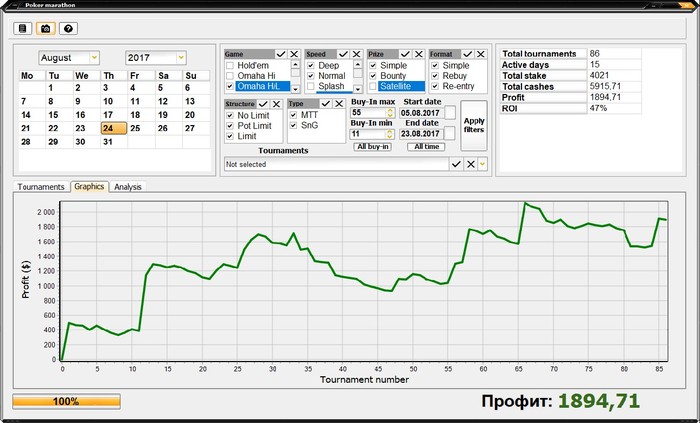The width and height of the screenshot is (700, 423).
Task: Uncheck the Pot Limit structure checkbox
Action: [x=230, y=126]
